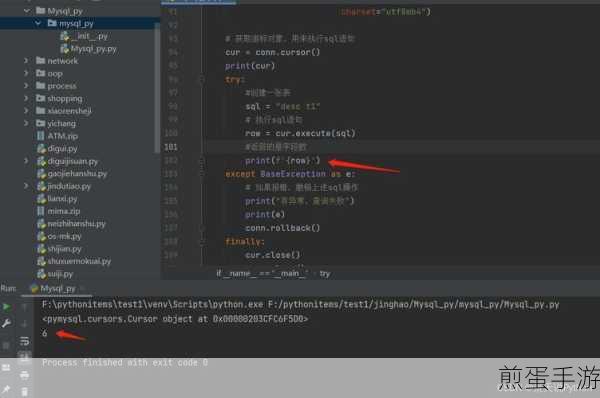This screenshot has width=600, height=398.
Task: Select the mysql_py package in project tree
Action: pyautogui.click(x=76, y=24)
